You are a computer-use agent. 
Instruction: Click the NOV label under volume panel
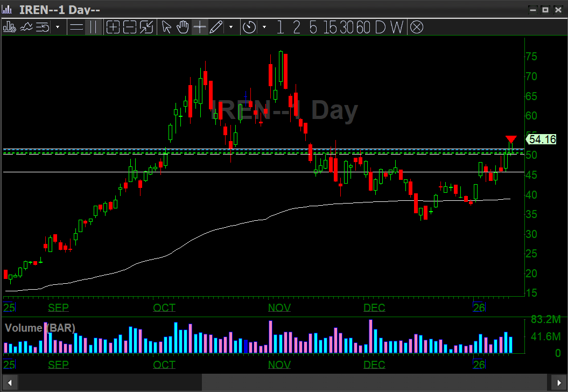[279, 365]
